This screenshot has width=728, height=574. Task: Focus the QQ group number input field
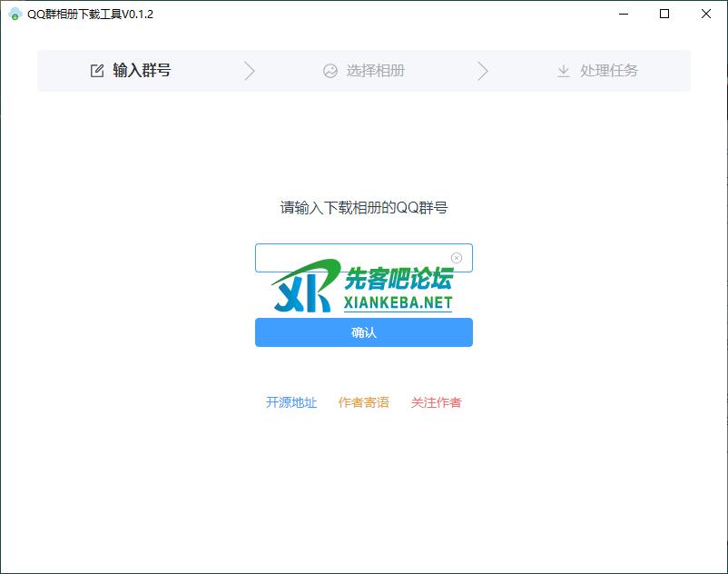pyautogui.click(x=352, y=258)
